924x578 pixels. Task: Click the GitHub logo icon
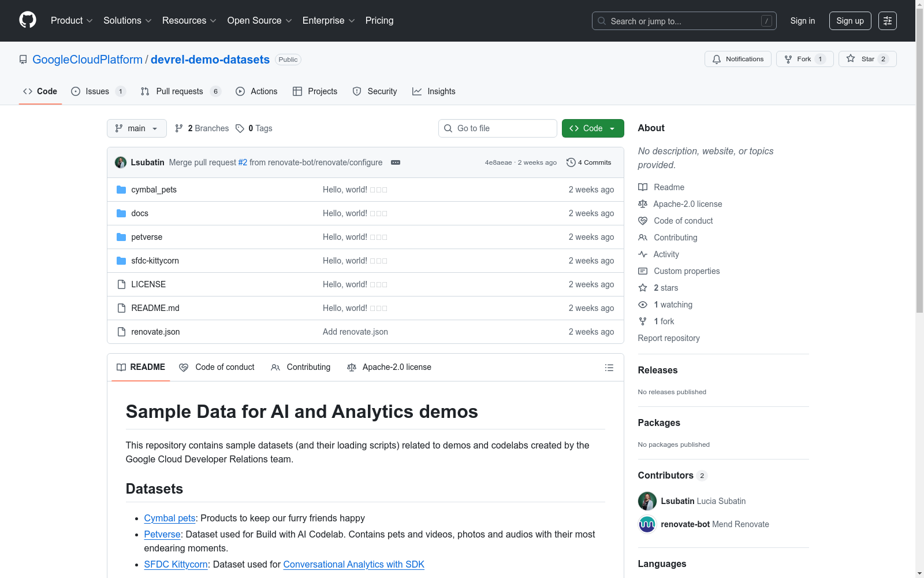click(28, 20)
